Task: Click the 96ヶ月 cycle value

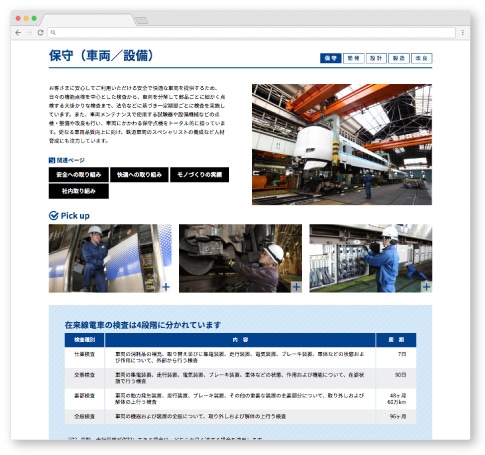Action: pyautogui.click(x=398, y=416)
